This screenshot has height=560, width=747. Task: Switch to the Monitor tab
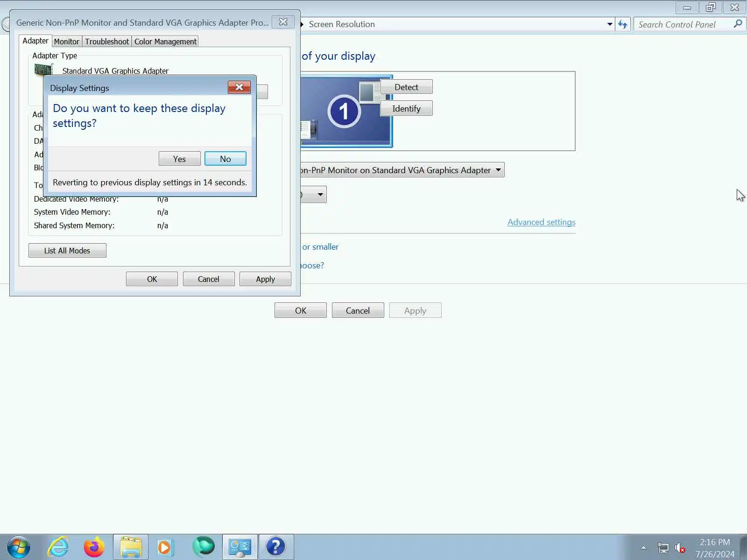click(x=67, y=42)
